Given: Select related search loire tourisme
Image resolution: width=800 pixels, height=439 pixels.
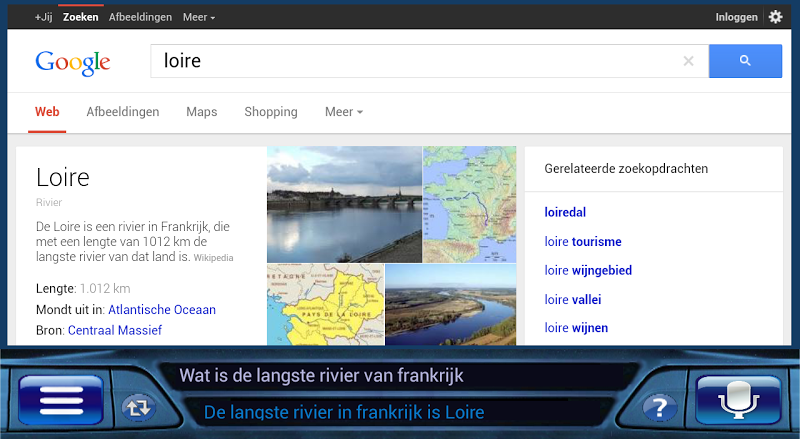Looking at the screenshot, I should (583, 241).
